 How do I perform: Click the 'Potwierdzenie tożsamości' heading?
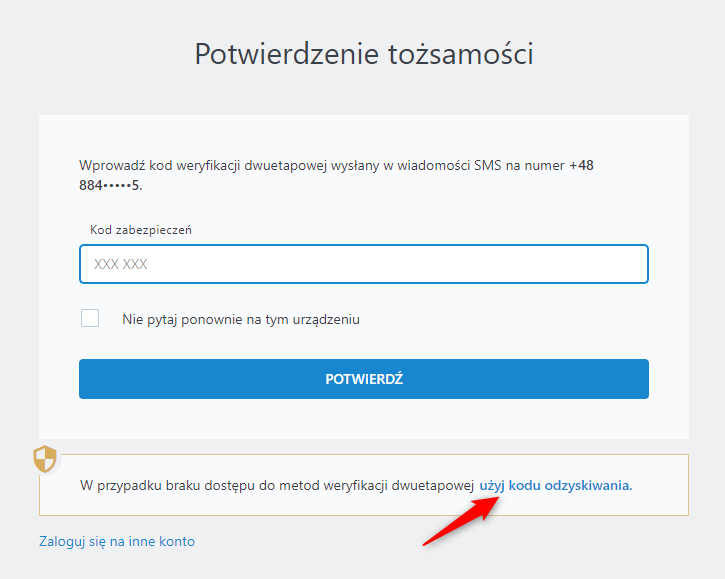coord(364,54)
